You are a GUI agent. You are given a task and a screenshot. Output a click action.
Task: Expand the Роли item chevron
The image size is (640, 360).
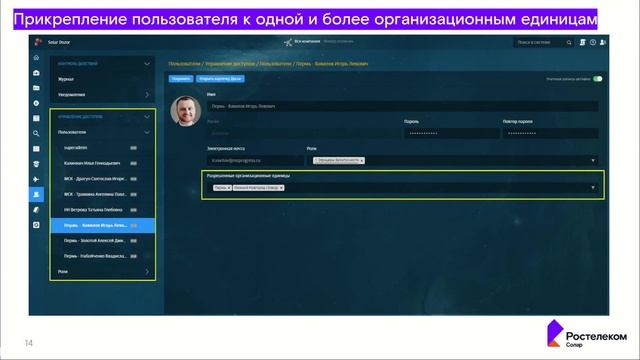click(147, 271)
